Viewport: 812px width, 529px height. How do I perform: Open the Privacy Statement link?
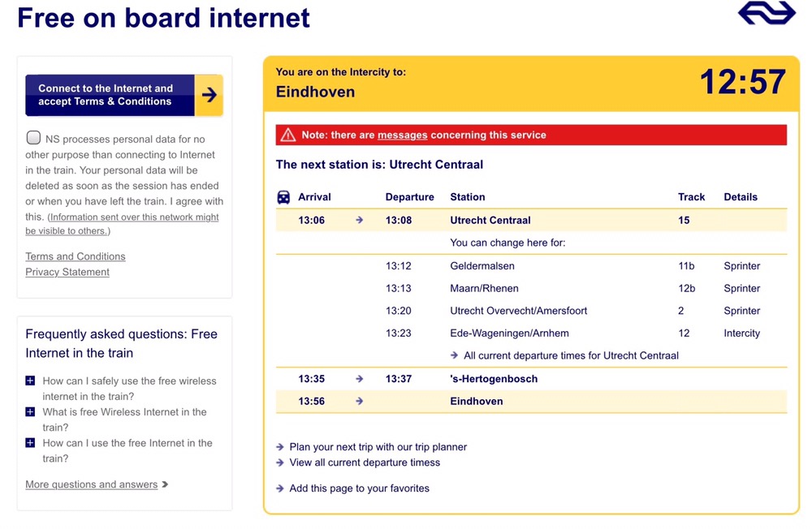pyautogui.click(x=67, y=272)
